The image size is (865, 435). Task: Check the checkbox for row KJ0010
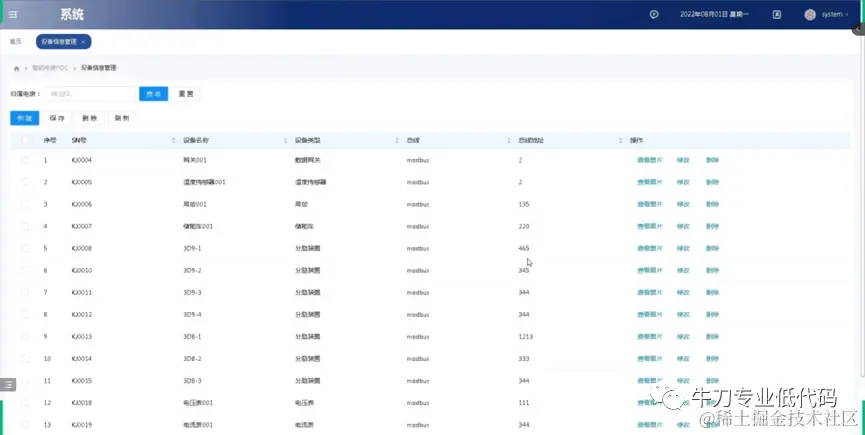point(25,270)
